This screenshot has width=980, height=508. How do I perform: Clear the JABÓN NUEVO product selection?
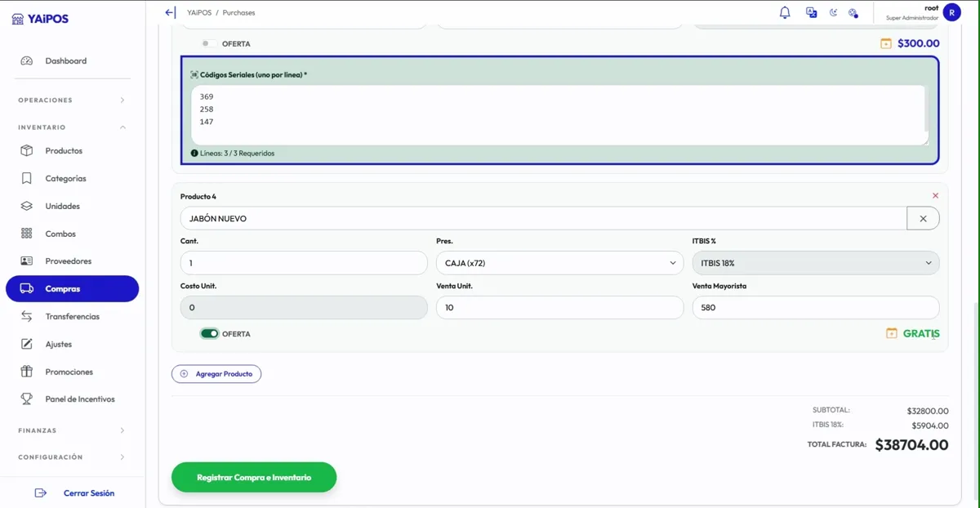pyautogui.click(x=923, y=219)
